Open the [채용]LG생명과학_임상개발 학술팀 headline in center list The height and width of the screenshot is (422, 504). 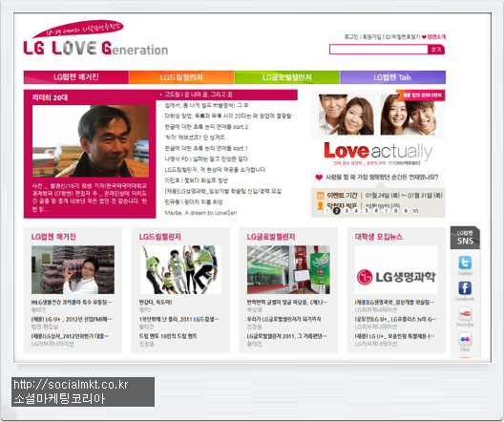click(222, 191)
